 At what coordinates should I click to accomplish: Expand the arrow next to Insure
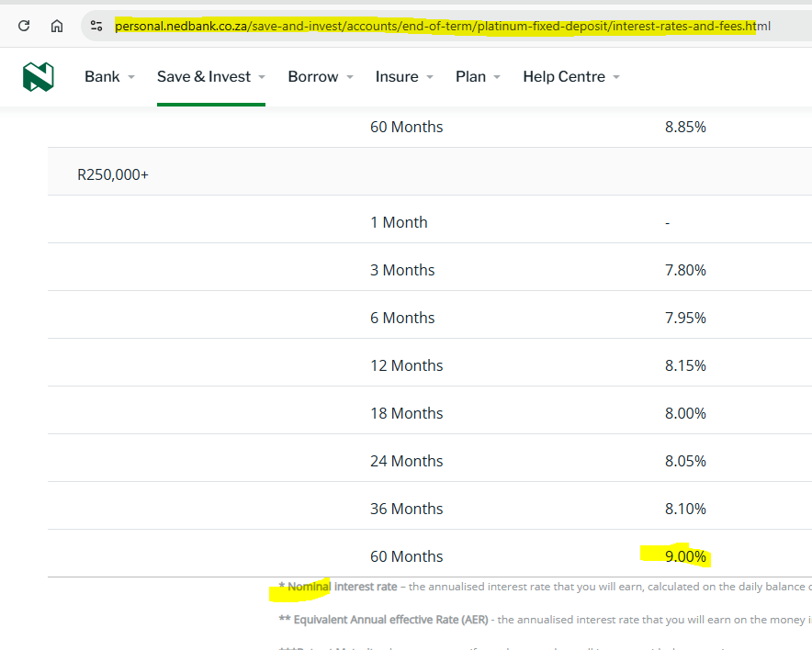pos(430,77)
